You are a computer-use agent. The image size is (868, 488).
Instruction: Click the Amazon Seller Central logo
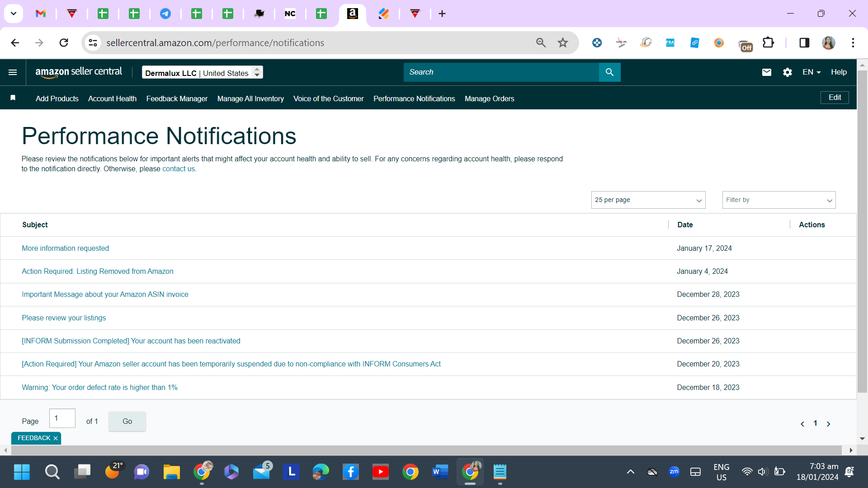point(79,72)
